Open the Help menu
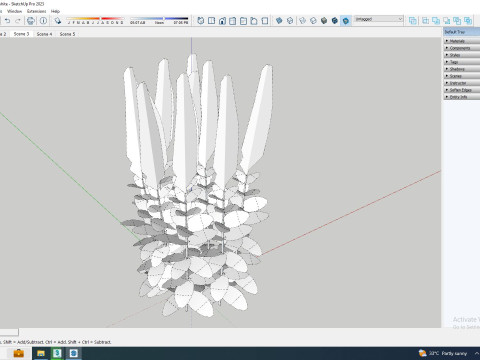Screen dimensions: 480x360 (x=55, y=11)
